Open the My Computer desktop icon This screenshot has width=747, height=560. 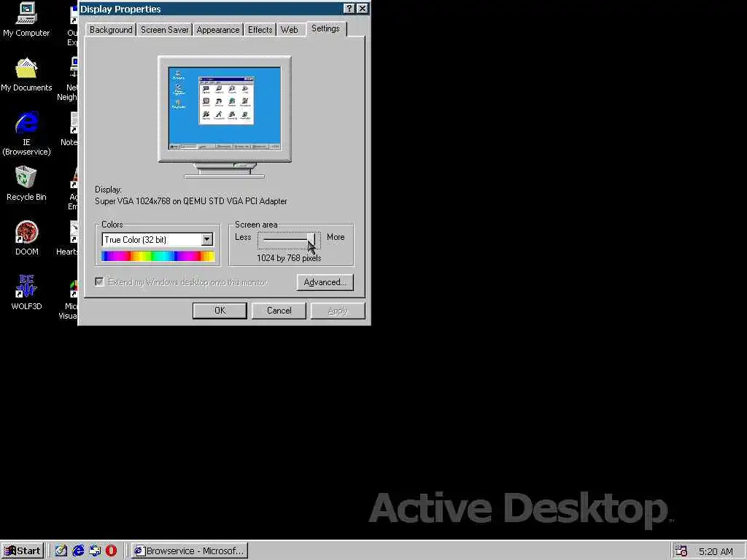click(x=26, y=20)
